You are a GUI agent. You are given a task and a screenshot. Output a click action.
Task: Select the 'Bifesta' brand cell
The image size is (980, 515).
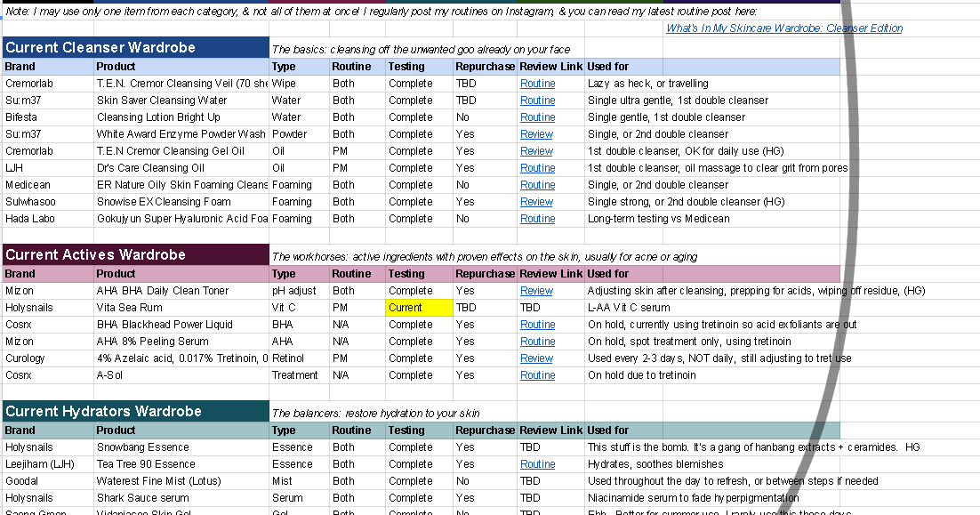pos(48,117)
